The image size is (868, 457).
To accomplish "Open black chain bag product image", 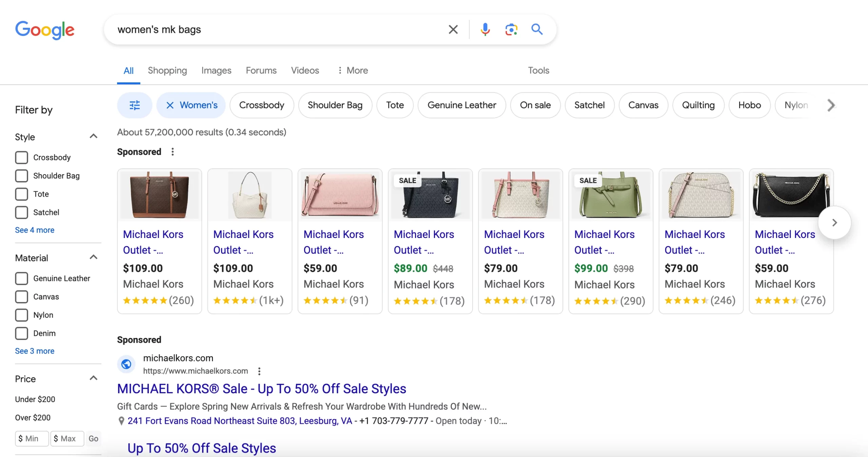I will (791, 195).
